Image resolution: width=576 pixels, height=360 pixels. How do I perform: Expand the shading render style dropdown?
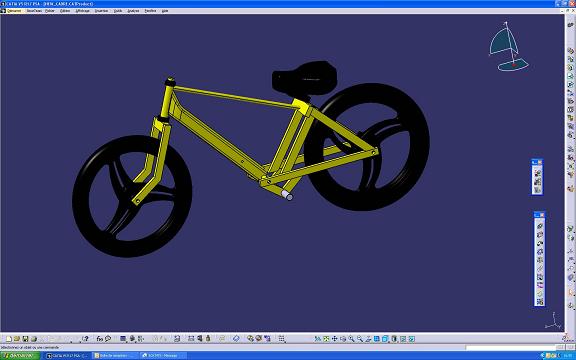point(394,339)
